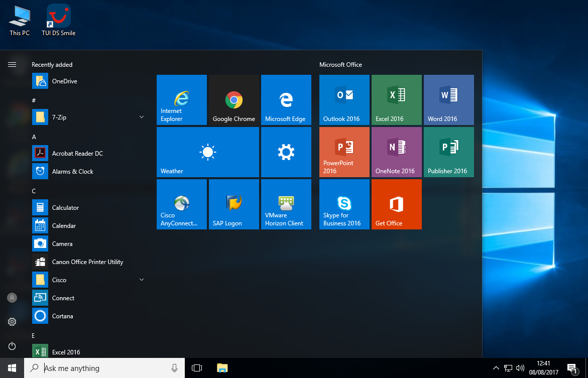This screenshot has height=378, width=588.
Task: Open the Settings gear tile
Action: click(286, 152)
